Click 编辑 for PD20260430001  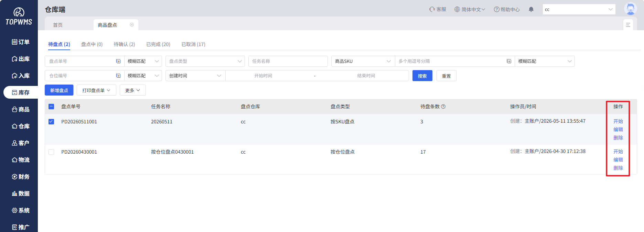(x=618, y=160)
